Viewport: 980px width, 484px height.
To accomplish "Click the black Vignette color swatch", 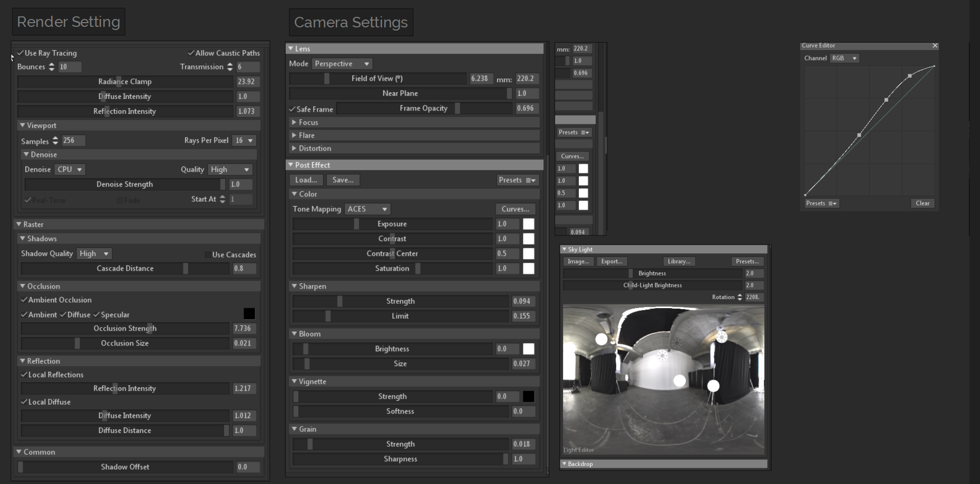I will coord(528,397).
